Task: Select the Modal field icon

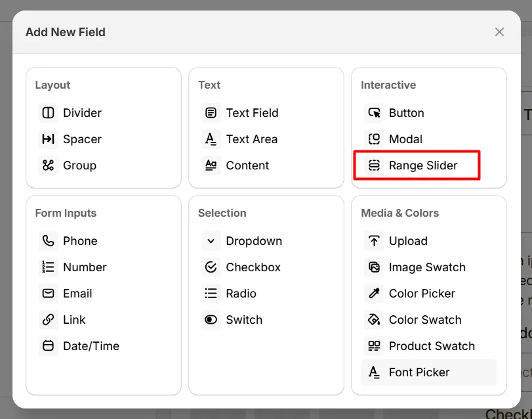Action: (x=374, y=139)
